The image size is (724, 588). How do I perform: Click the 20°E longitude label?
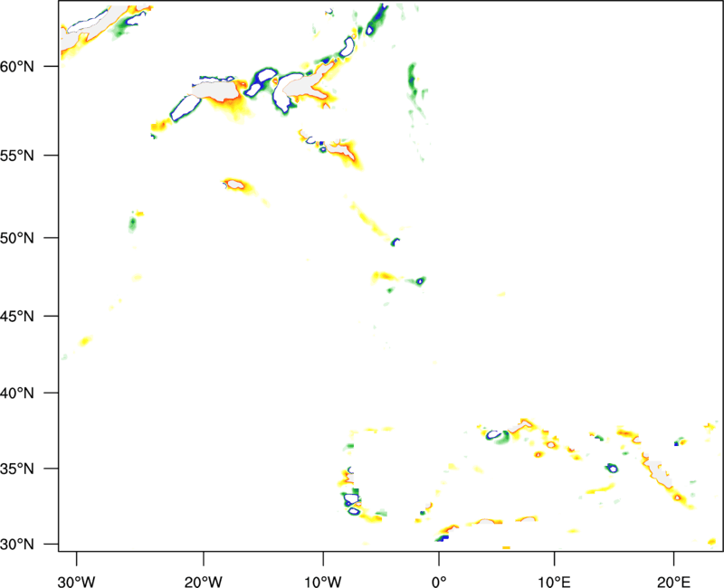tap(673, 582)
